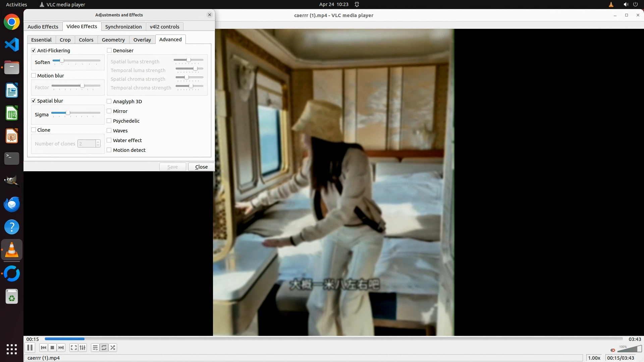Screen dimensions: 644x362
Task: Open the Colors sub-tab
Action: pos(86,40)
